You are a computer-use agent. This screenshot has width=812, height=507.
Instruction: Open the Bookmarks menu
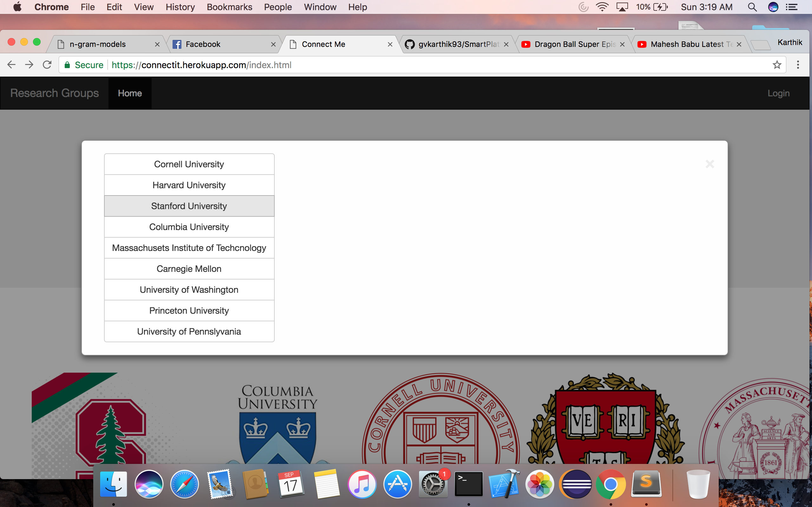click(229, 7)
